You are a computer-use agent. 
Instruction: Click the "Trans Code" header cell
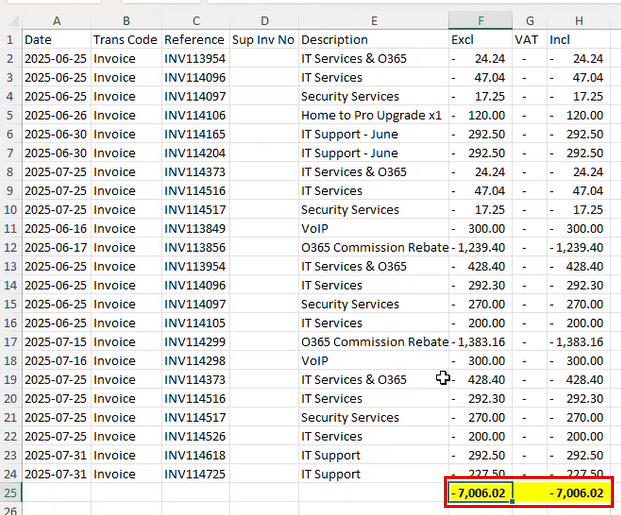coord(125,39)
